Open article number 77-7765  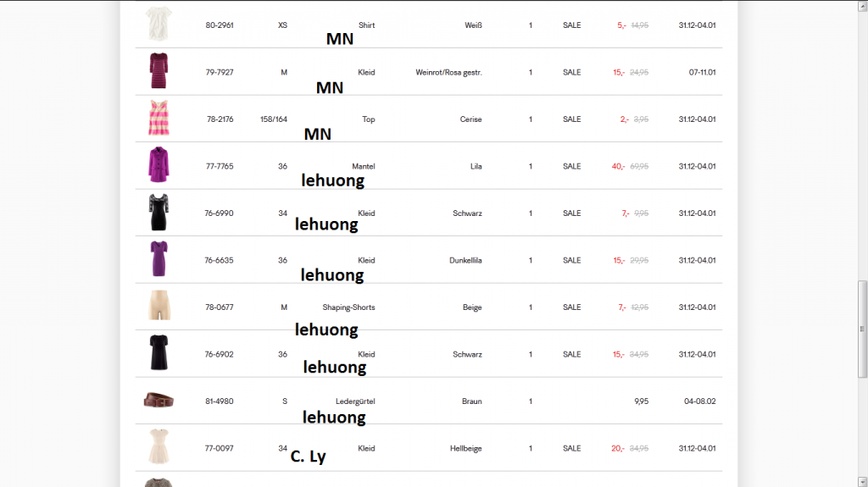click(x=220, y=167)
